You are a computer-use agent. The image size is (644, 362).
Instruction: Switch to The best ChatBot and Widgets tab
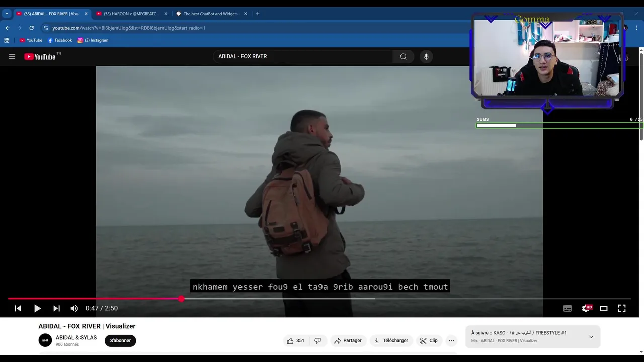click(x=211, y=14)
